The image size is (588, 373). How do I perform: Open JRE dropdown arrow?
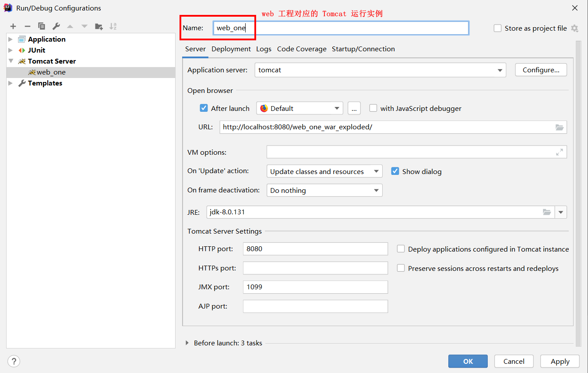[x=561, y=212]
